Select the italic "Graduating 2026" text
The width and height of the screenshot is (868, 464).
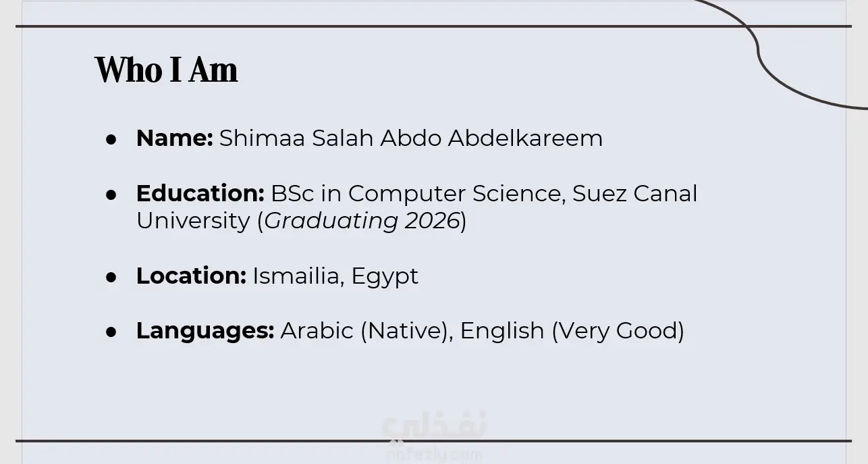click(362, 221)
